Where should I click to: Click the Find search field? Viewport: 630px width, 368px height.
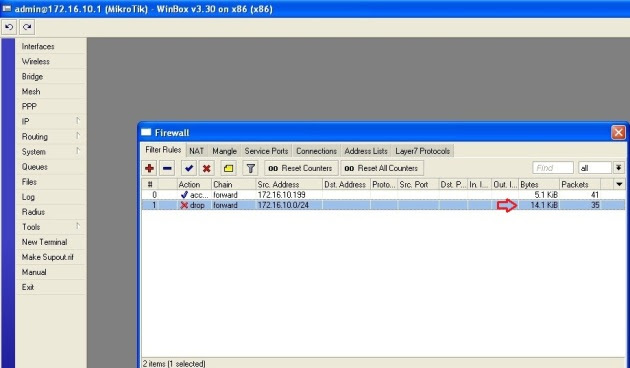553,168
